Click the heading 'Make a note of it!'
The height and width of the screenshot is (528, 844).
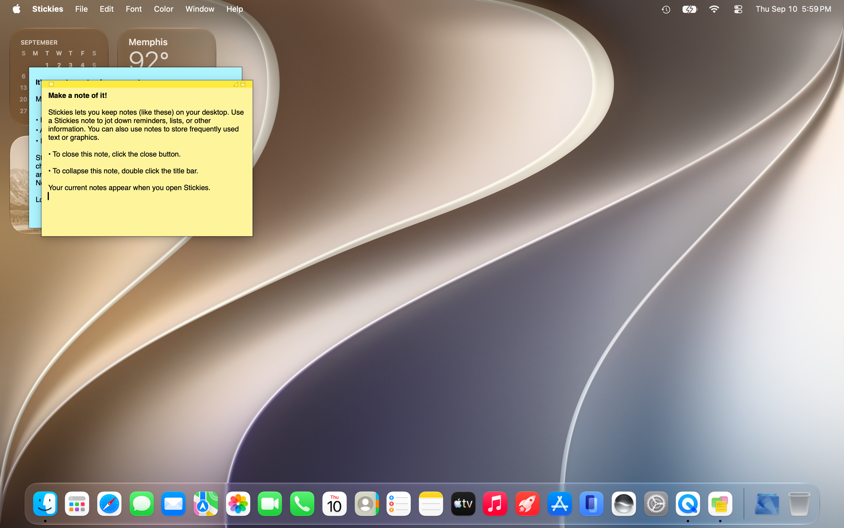pos(78,95)
